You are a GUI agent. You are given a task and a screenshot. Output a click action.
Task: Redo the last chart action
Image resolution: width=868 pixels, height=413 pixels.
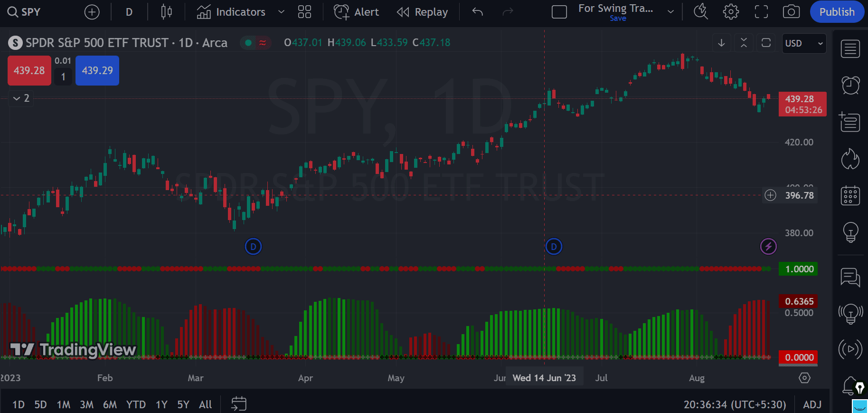coord(508,12)
